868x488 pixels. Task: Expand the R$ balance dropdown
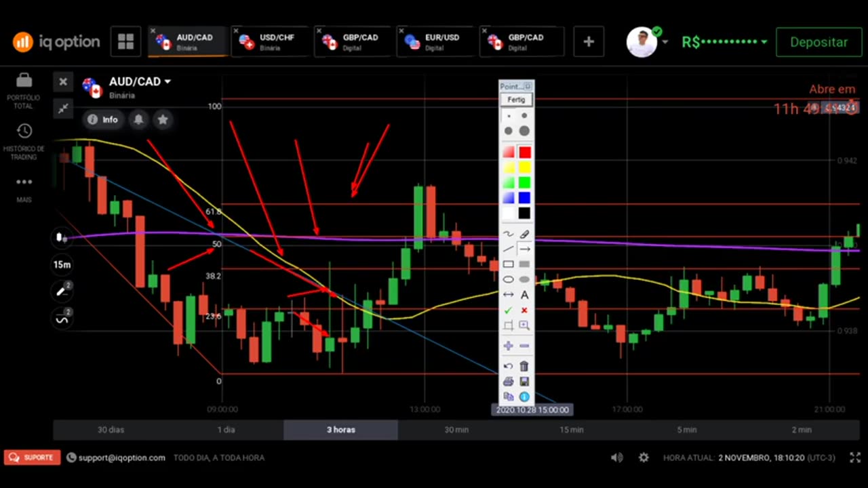(x=764, y=42)
